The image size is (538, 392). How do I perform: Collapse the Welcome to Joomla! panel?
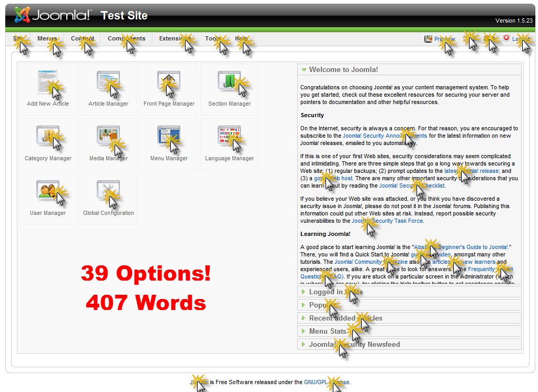tap(409, 69)
